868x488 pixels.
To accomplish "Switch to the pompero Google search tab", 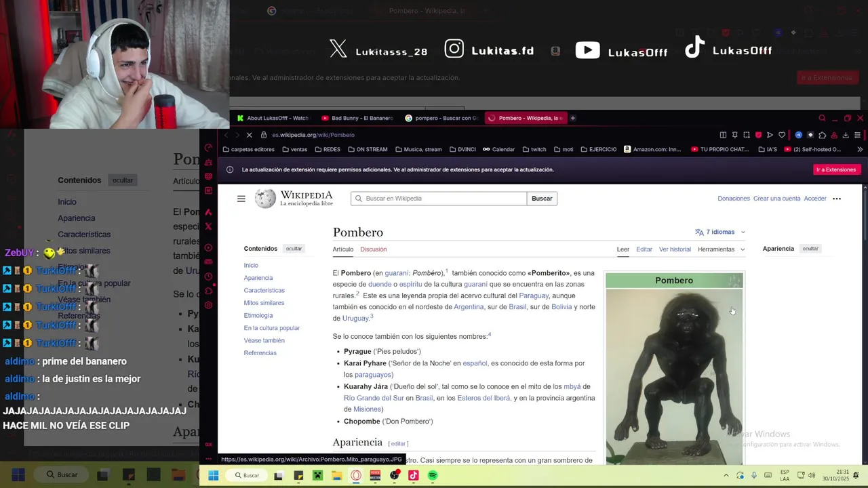I will 441,118.
